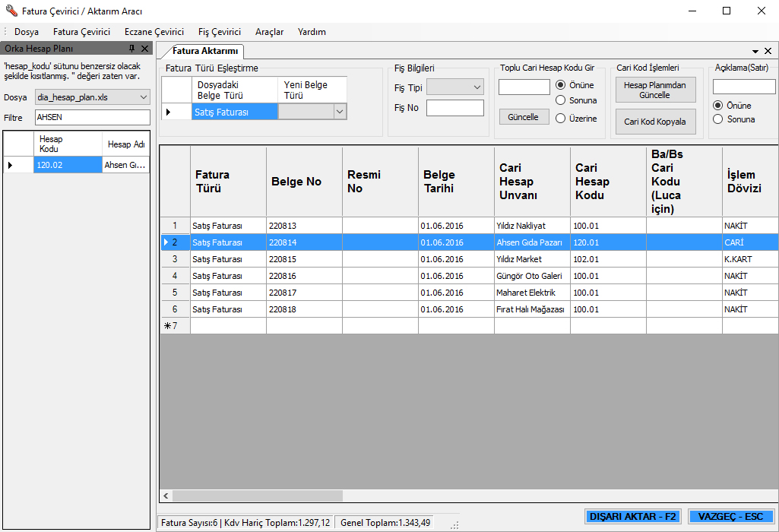Click the application wrench icon in title bar
This screenshot has height=532, width=779.
coord(11,11)
